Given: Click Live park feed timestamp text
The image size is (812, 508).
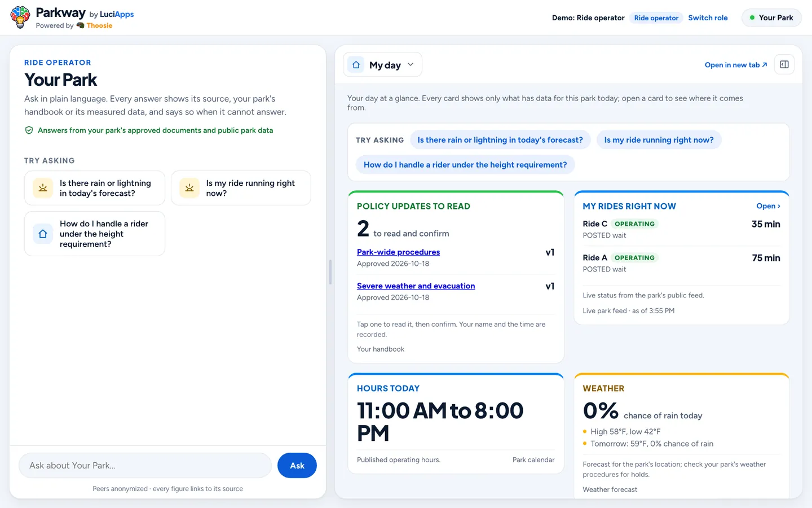Looking at the screenshot, I should click(629, 311).
